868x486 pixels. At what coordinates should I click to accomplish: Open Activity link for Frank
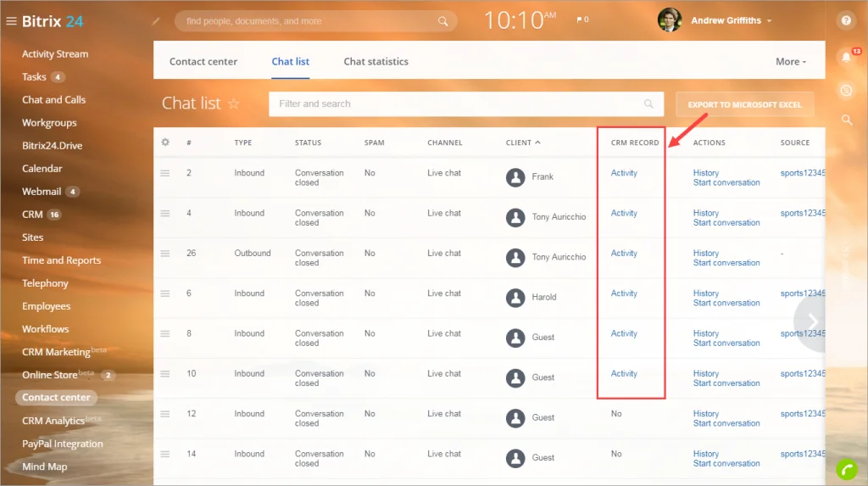pos(624,173)
